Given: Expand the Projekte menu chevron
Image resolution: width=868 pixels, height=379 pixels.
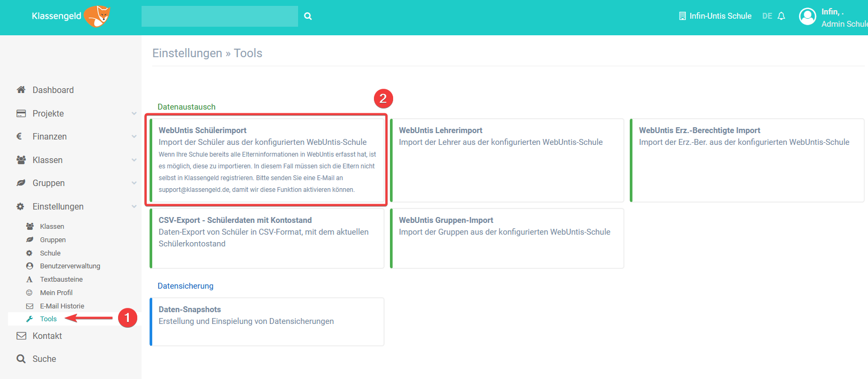Looking at the screenshot, I should pyautogui.click(x=134, y=113).
